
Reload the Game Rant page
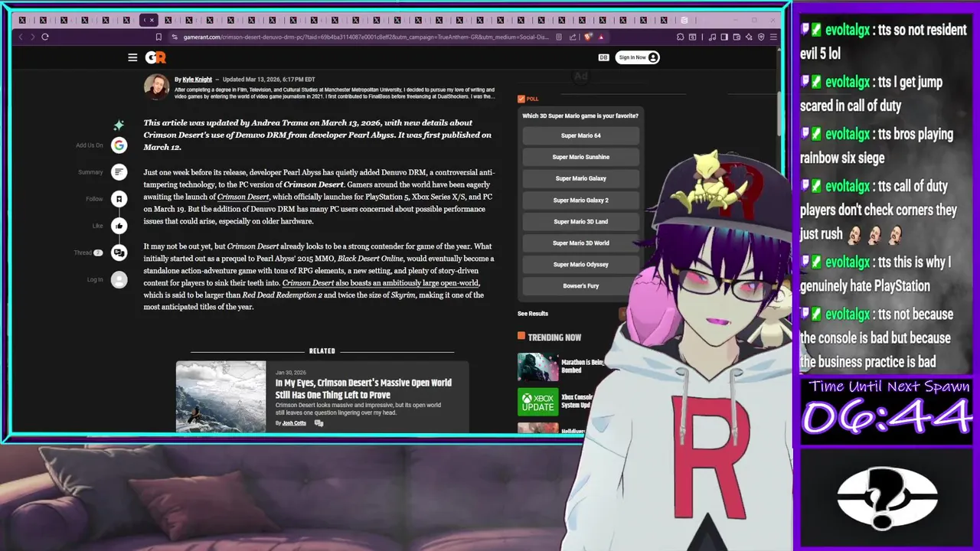tap(45, 37)
